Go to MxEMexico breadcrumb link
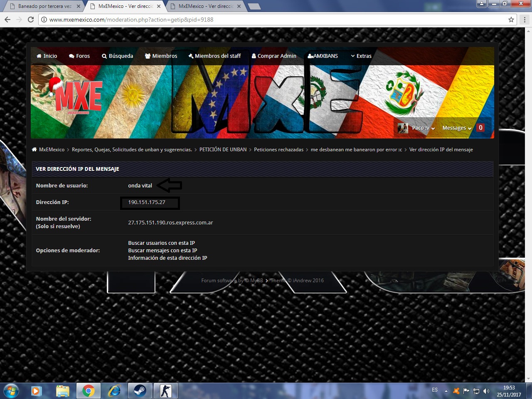Screen dimensions: 532x399 [x=52, y=150]
